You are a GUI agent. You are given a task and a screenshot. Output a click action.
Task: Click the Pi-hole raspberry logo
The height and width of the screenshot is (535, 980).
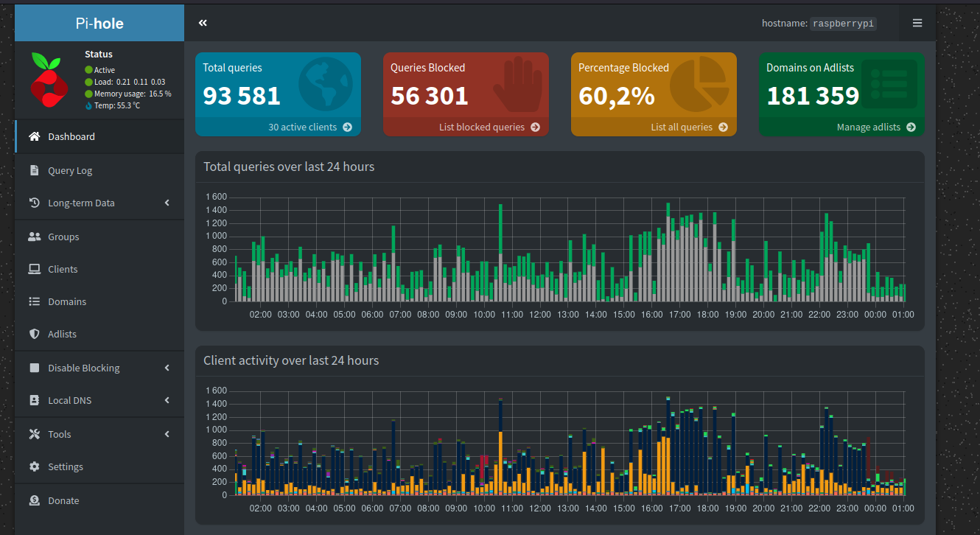click(49, 80)
